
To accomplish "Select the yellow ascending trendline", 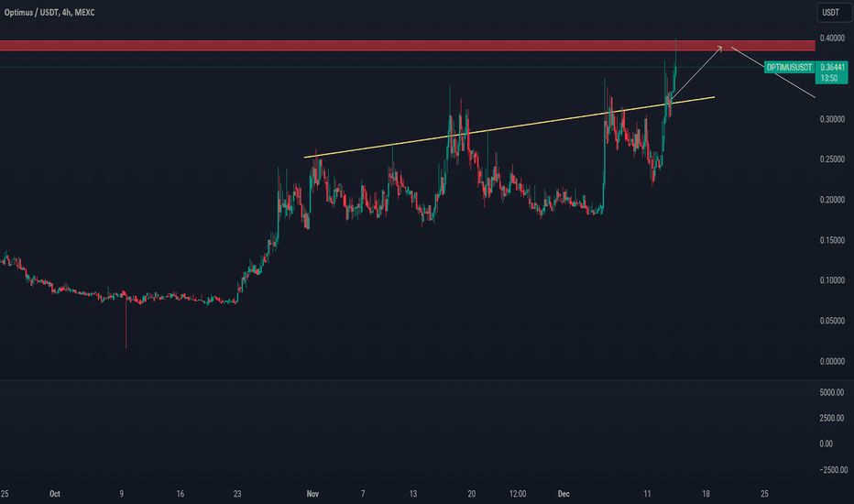I will click(x=509, y=127).
